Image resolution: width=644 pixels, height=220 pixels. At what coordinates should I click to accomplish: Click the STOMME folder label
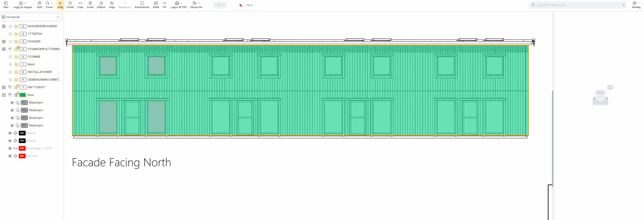click(x=34, y=57)
